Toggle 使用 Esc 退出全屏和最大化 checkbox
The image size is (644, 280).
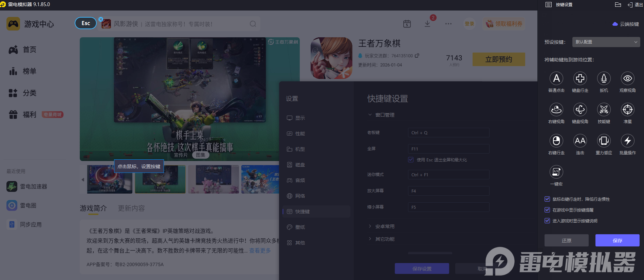pos(411,160)
